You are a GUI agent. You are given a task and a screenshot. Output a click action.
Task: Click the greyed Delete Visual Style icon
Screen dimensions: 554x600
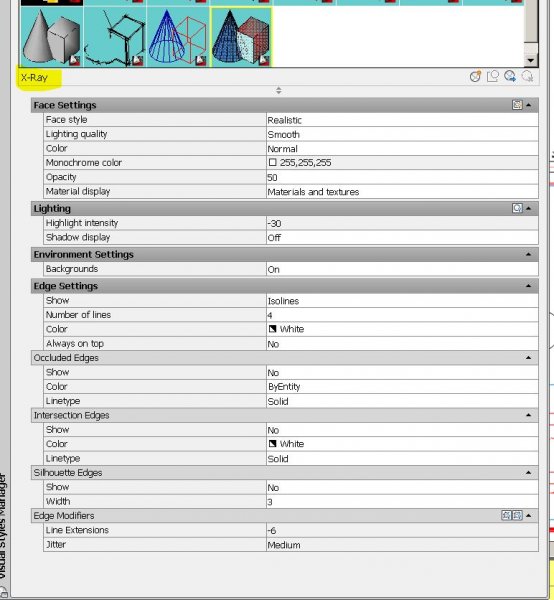coord(528,77)
